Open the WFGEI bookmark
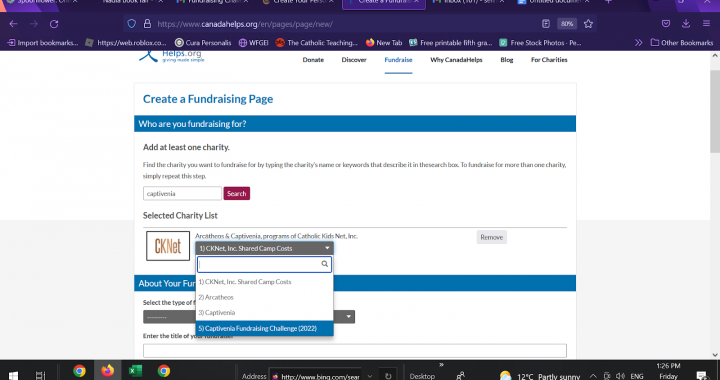The height and width of the screenshot is (380, 720). tap(253, 43)
